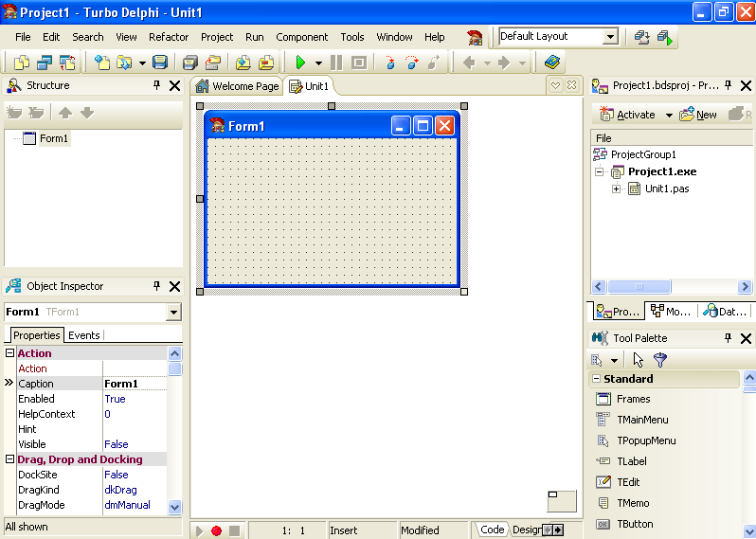Switch to the Welcome Page tab

(x=237, y=86)
